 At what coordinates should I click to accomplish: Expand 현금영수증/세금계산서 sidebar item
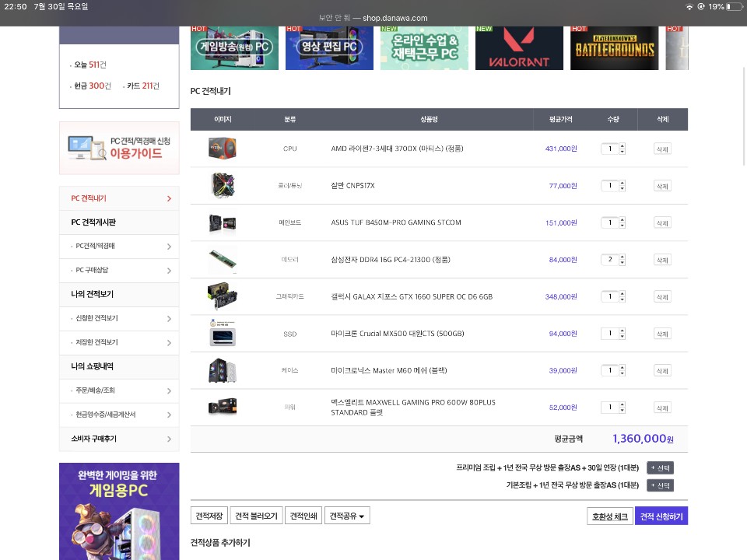pos(119,415)
